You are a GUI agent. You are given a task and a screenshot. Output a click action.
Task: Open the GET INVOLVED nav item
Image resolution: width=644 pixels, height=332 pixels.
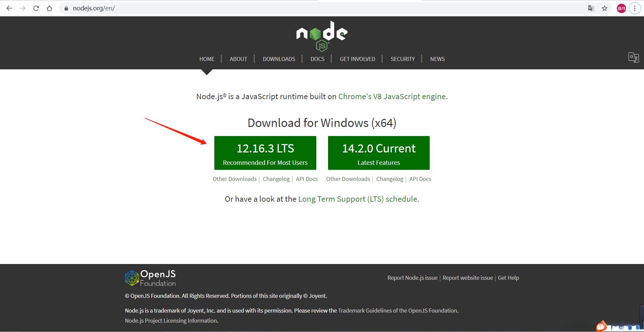(358, 59)
